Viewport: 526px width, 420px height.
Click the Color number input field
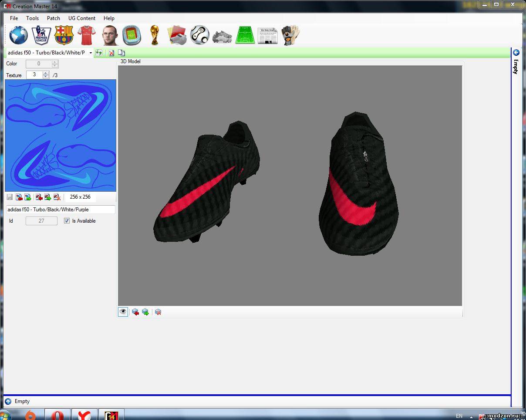tap(38, 64)
